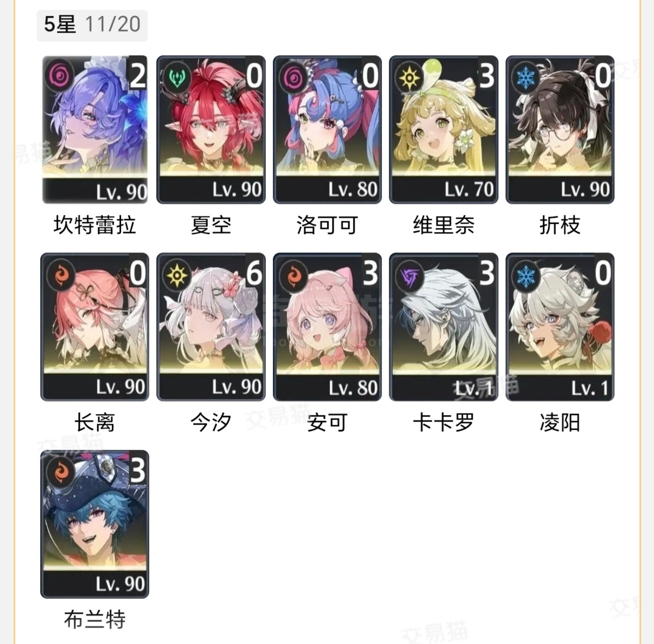Select the 卡卡罗 name label
The image size is (654, 644).
click(443, 422)
